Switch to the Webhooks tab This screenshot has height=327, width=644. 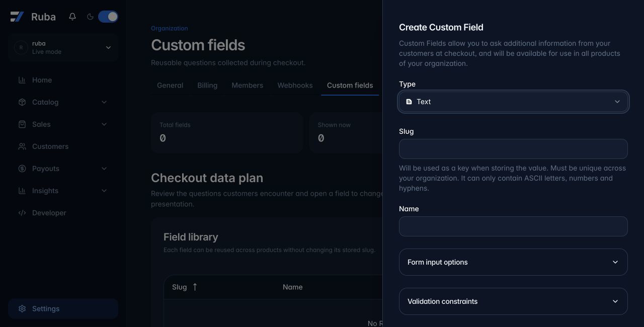pos(295,85)
